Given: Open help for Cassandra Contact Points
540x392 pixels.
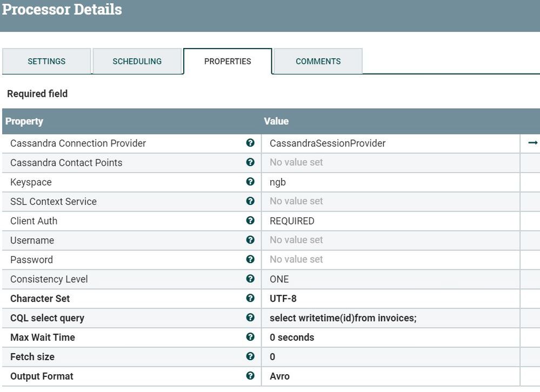Looking at the screenshot, I should [x=250, y=162].
